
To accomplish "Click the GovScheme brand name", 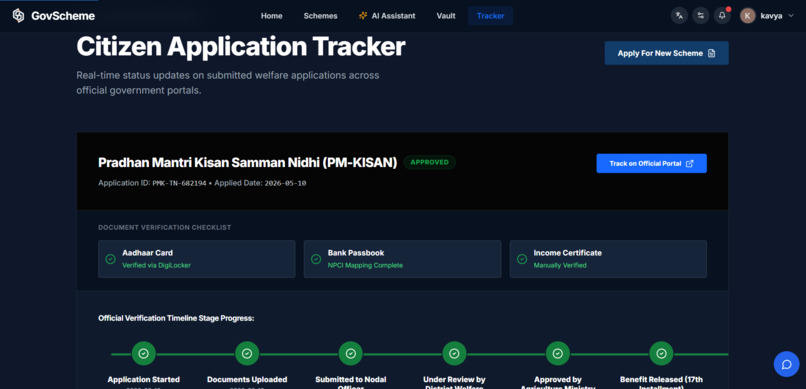I will click(63, 16).
